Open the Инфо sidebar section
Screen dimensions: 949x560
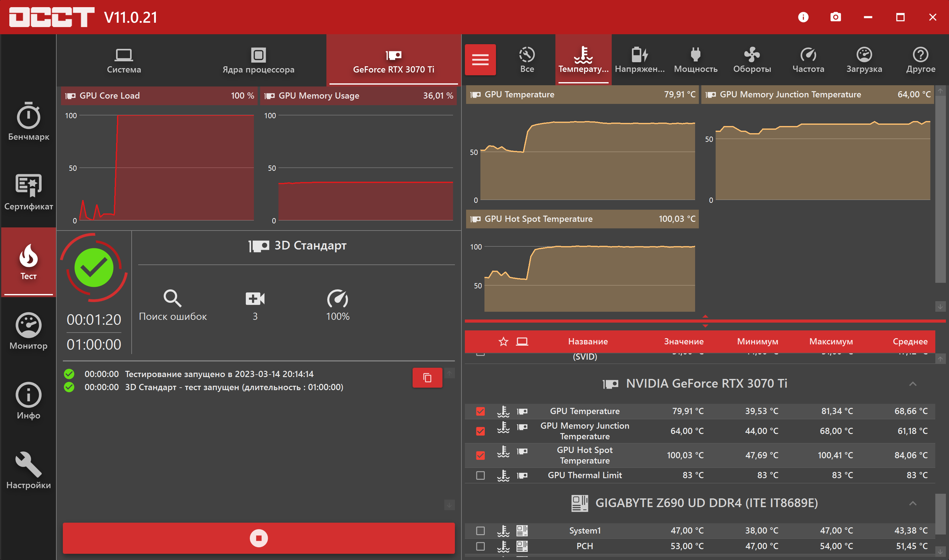(28, 401)
